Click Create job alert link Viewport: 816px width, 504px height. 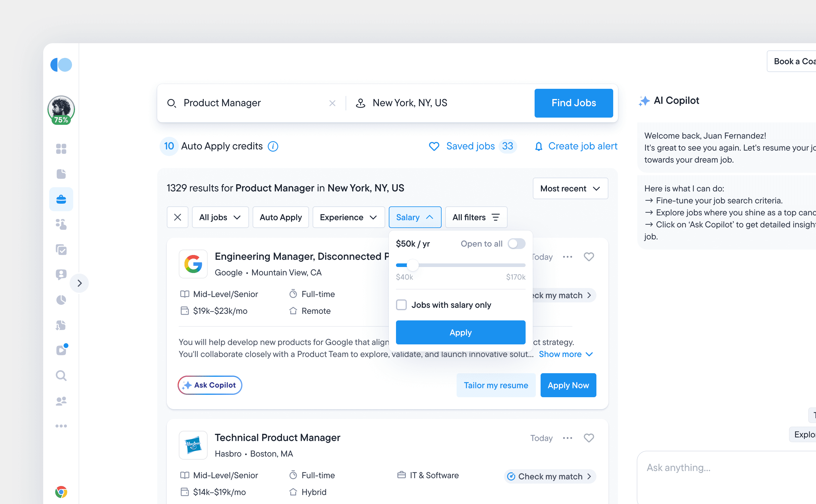[576, 146]
